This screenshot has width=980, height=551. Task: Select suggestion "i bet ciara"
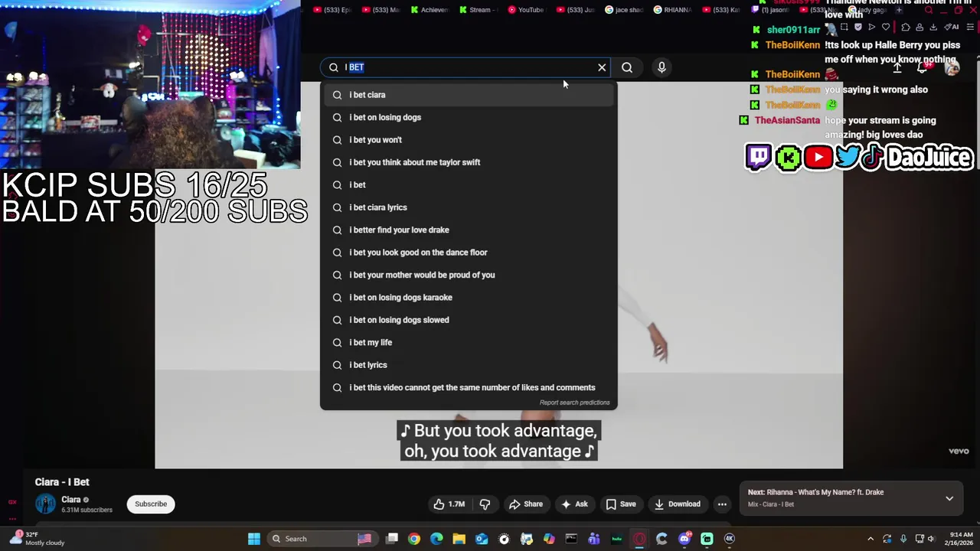point(468,95)
